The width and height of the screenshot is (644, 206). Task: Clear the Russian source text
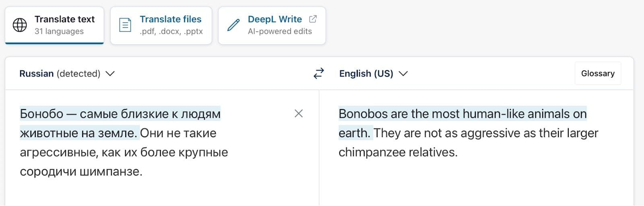coord(299,113)
